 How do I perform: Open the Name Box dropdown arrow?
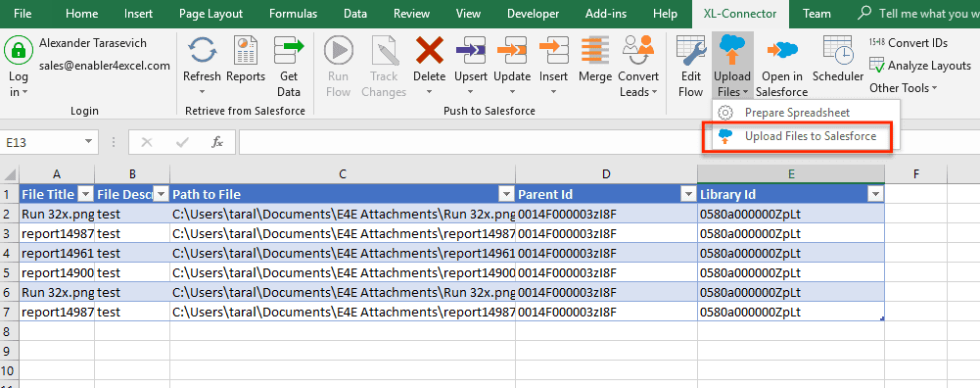[x=88, y=142]
